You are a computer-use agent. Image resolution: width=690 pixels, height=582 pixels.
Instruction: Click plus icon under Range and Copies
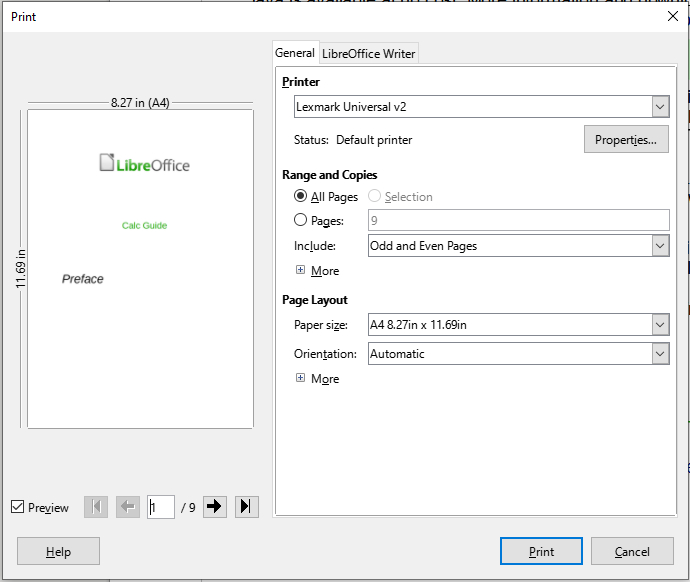[300, 270]
